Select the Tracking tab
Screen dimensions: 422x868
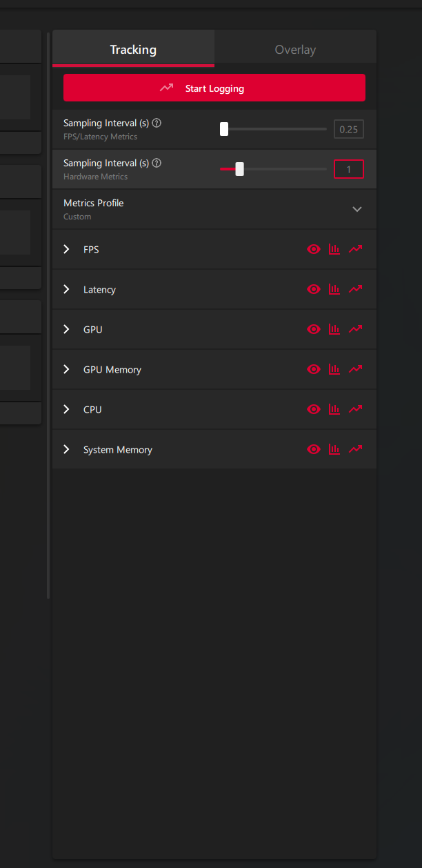(x=133, y=50)
